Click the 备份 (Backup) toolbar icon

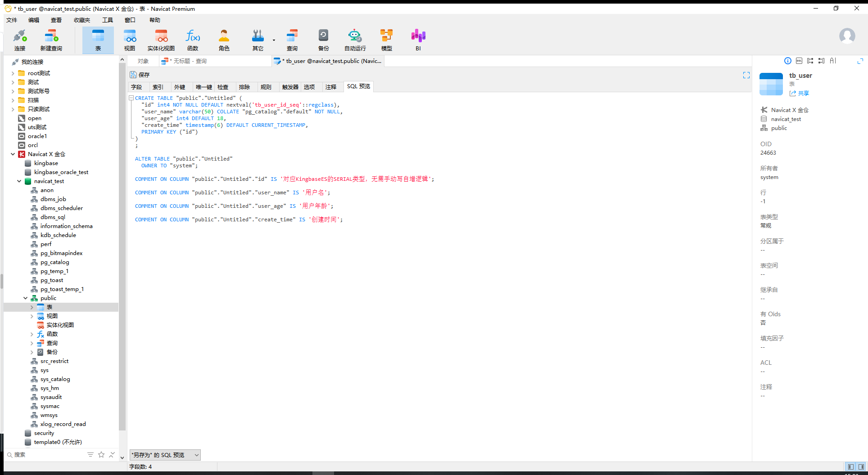tap(324, 40)
